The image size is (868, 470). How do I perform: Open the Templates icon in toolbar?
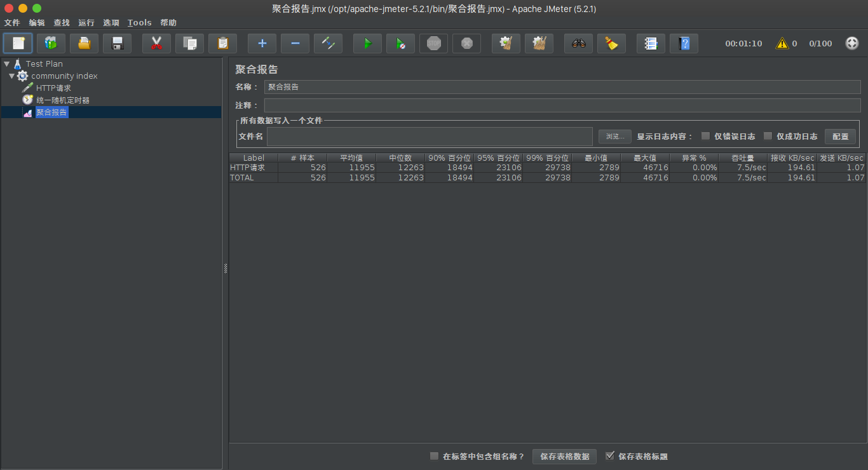[51, 43]
